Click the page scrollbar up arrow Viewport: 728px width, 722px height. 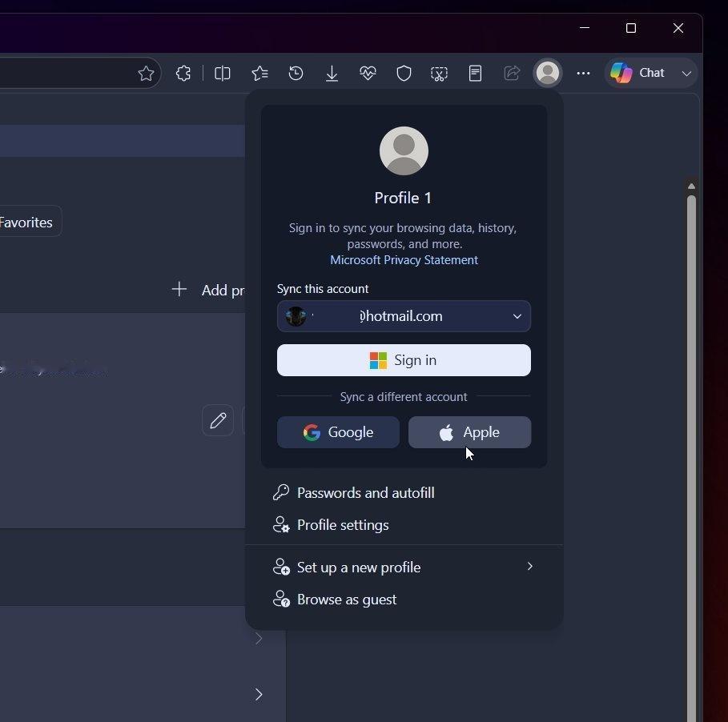click(x=691, y=186)
